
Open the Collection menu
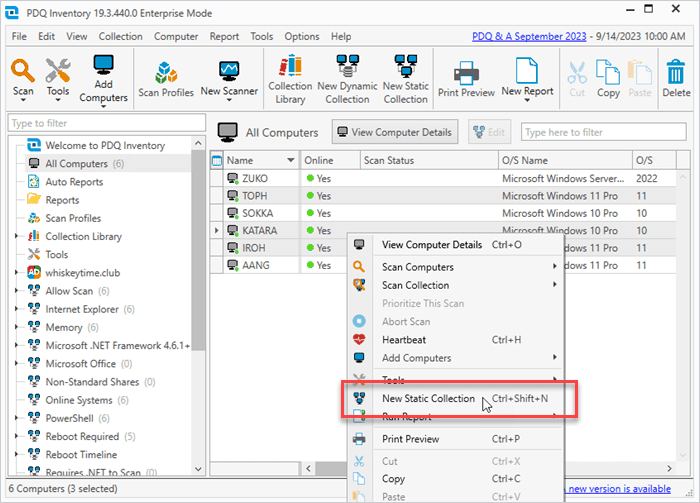(x=121, y=37)
